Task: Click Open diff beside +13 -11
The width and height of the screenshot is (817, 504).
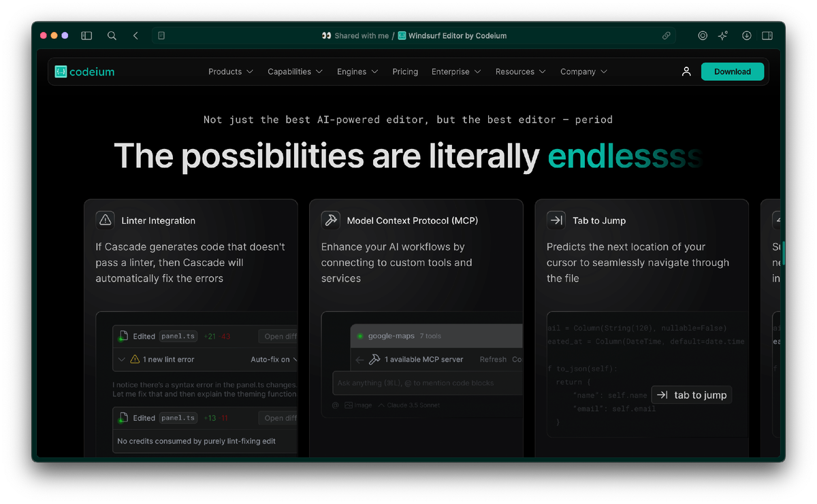Action: click(x=278, y=418)
